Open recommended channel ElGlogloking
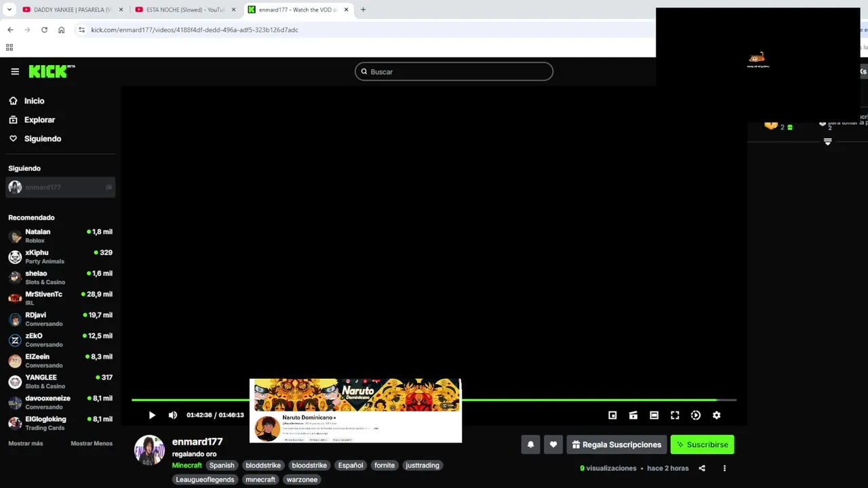This screenshot has width=868, height=488. pos(60,424)
